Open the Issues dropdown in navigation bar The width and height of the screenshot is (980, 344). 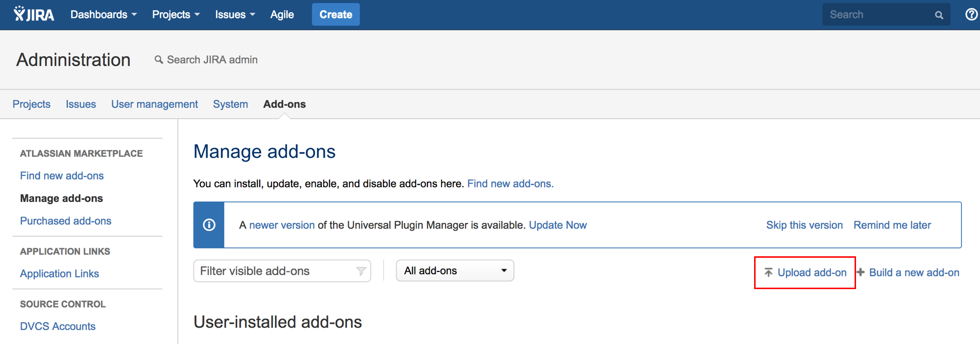(x=235, y=15)
